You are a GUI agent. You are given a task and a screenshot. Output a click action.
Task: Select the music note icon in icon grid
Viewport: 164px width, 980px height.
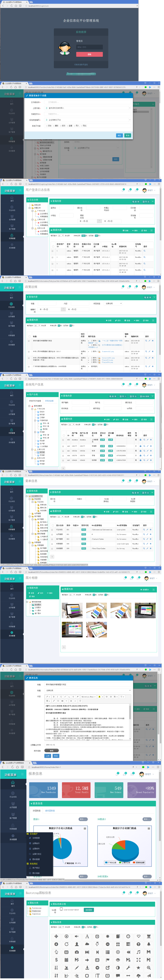139,952
